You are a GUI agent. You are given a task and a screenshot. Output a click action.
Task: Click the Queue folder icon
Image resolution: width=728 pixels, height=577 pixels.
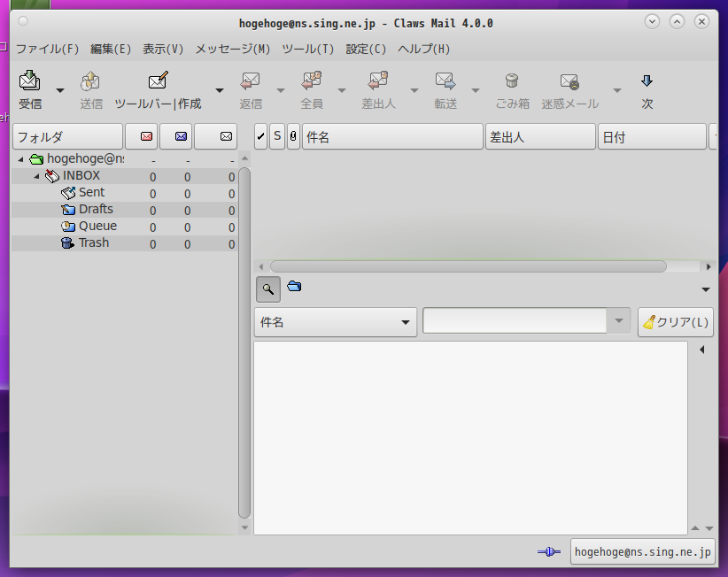(x=68, y=227)
